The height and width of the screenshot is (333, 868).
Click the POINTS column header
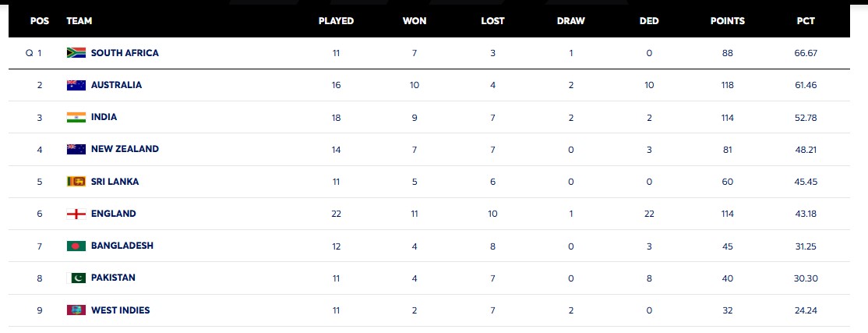pyautogui.click(x=727, y=21)
